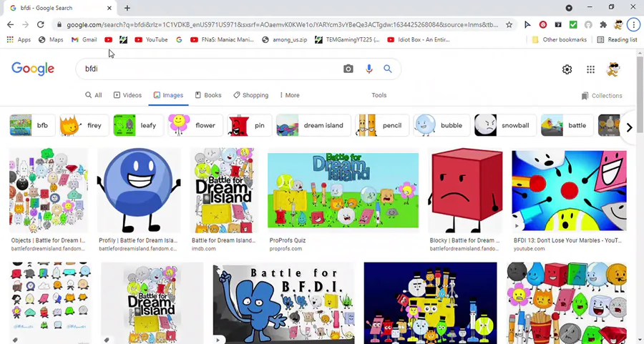The height and width of the screenshot is (344, 644).
Task: Click the imdb.com source link
Action: pyautogui.click(x=203, y=249)
